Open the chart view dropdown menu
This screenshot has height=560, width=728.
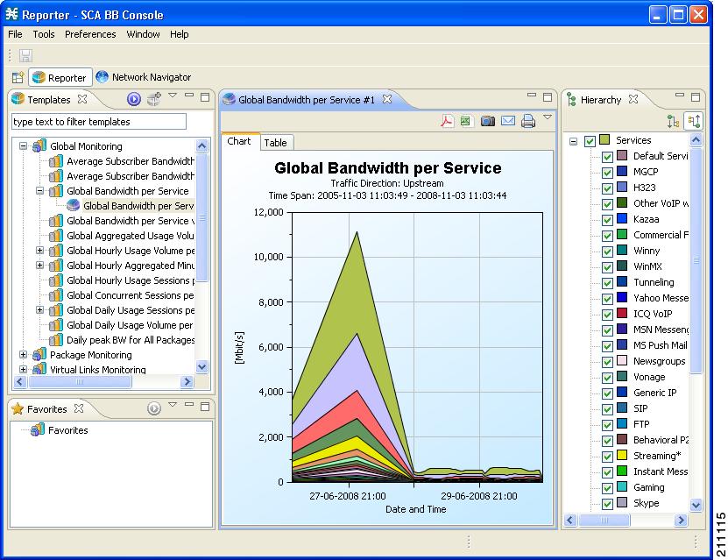coord(548,117)
